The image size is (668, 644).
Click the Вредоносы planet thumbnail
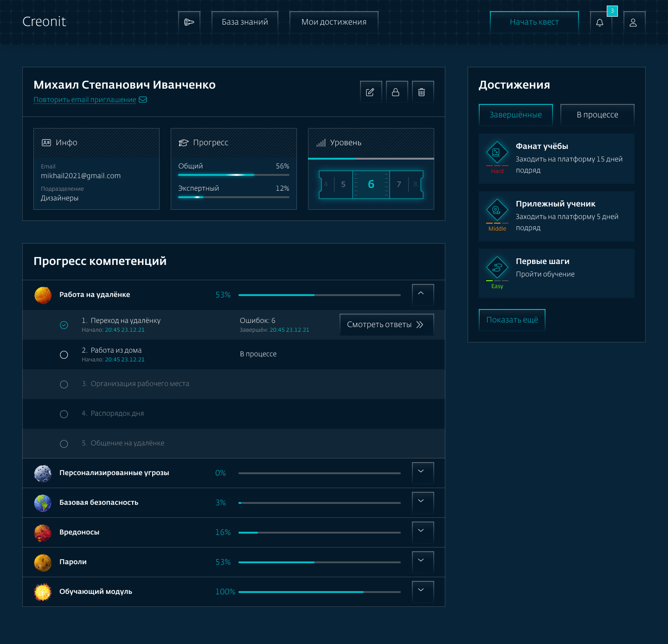43,533
